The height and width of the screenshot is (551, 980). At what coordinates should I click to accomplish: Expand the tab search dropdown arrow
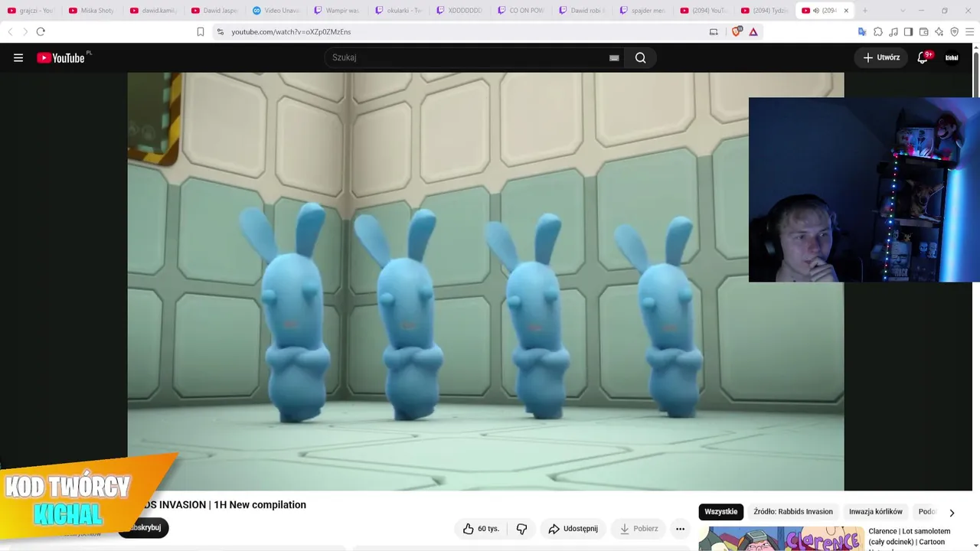(x=903, y=11)
